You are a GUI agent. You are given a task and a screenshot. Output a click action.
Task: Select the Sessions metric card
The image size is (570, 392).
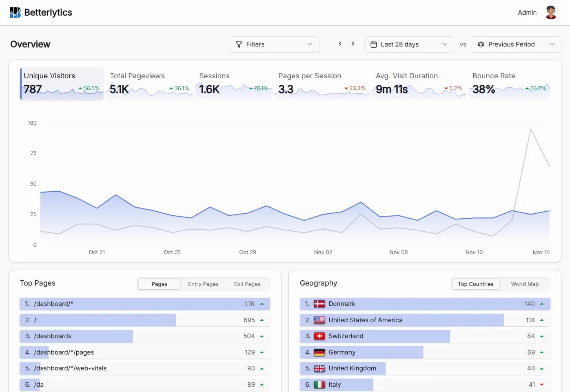pos(233,84)
